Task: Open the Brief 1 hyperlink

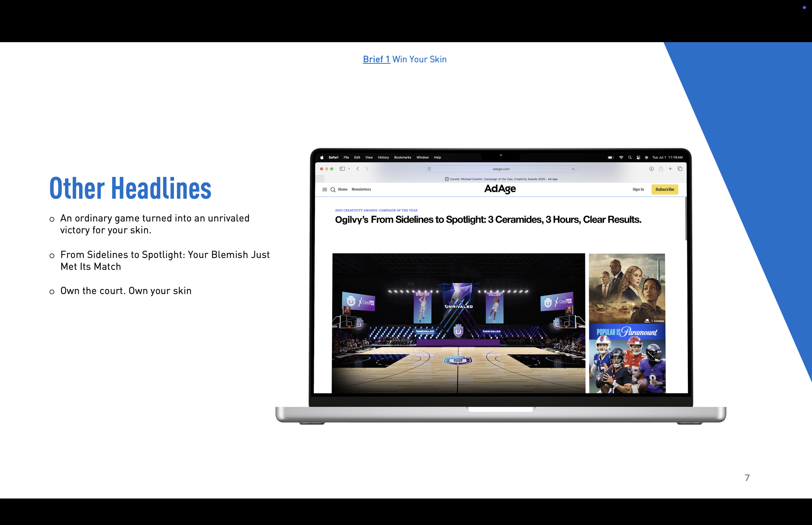Action: (376, 59)
